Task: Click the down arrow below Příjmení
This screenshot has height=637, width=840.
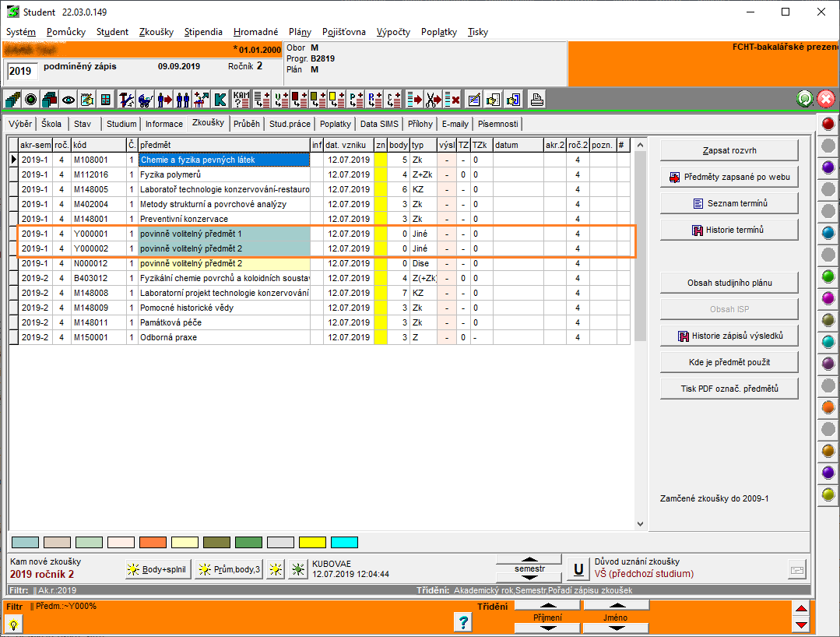Action: coord(547,628)
